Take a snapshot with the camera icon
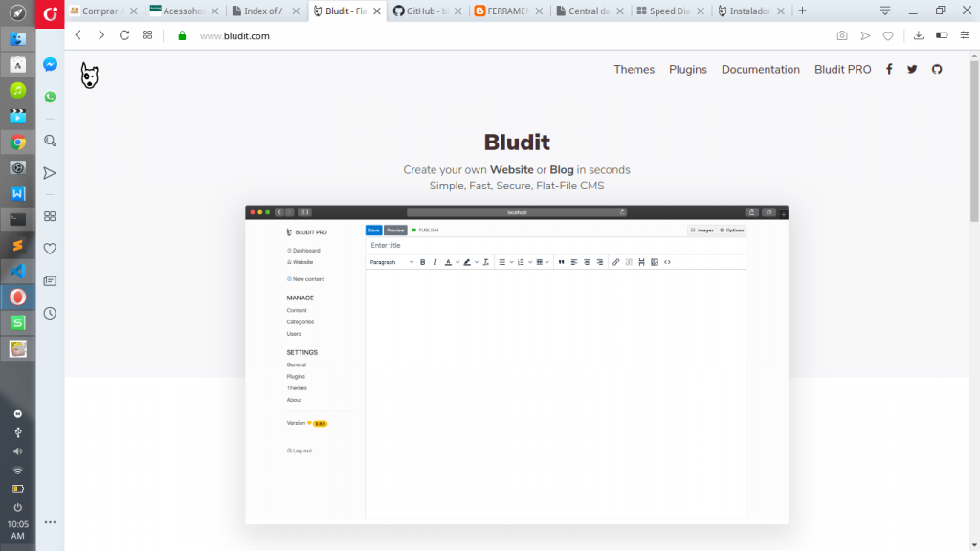 [x=842, y=35]
